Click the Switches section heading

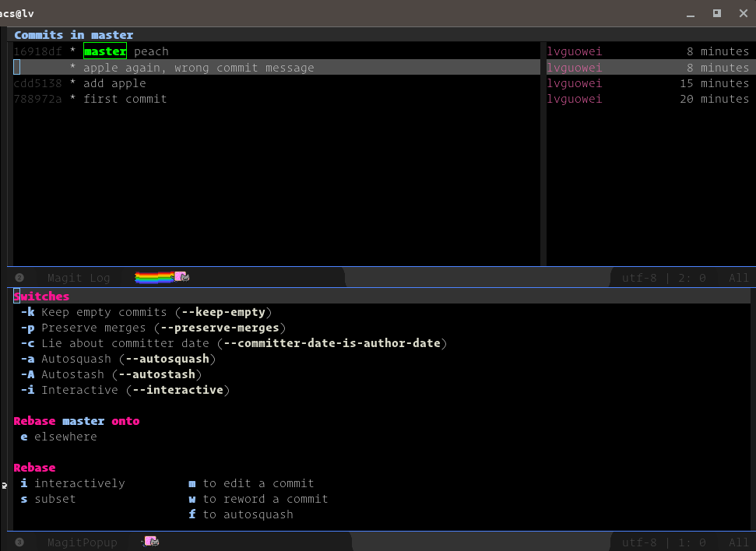[41, 297]
